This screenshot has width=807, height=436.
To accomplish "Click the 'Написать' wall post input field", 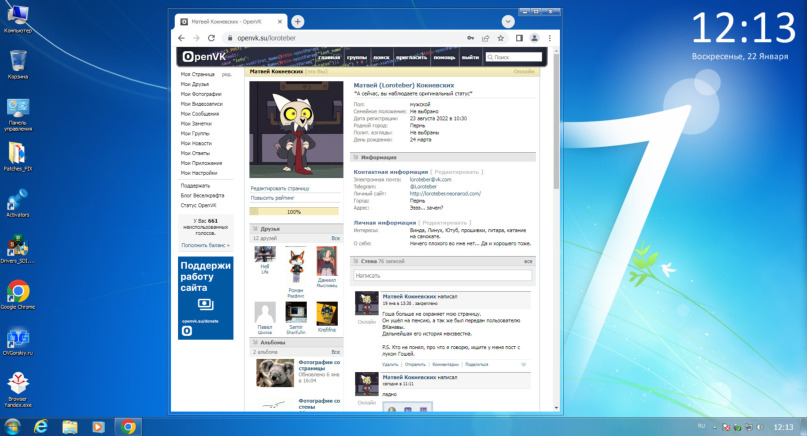I will pyautogui.click(x=442, y=275).
